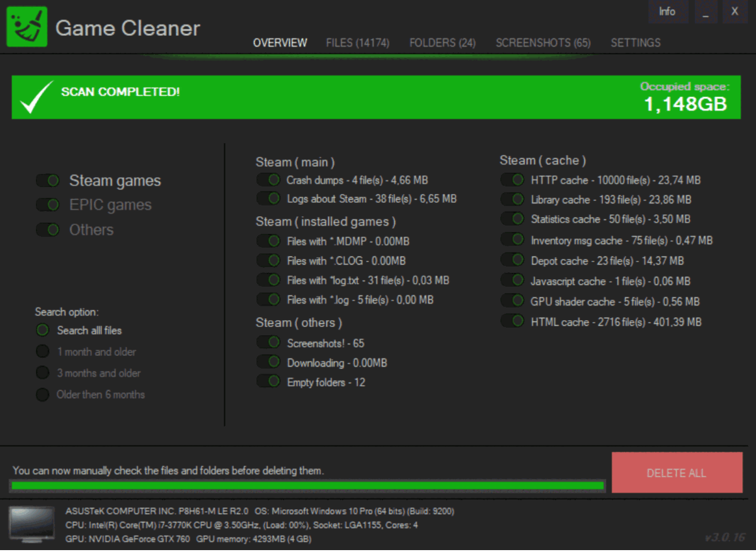Image resolution: width=756 pixels, height=552 pixels.
Task: Minimize the Game Cleaner window
Action: click(x=706, y=11)
